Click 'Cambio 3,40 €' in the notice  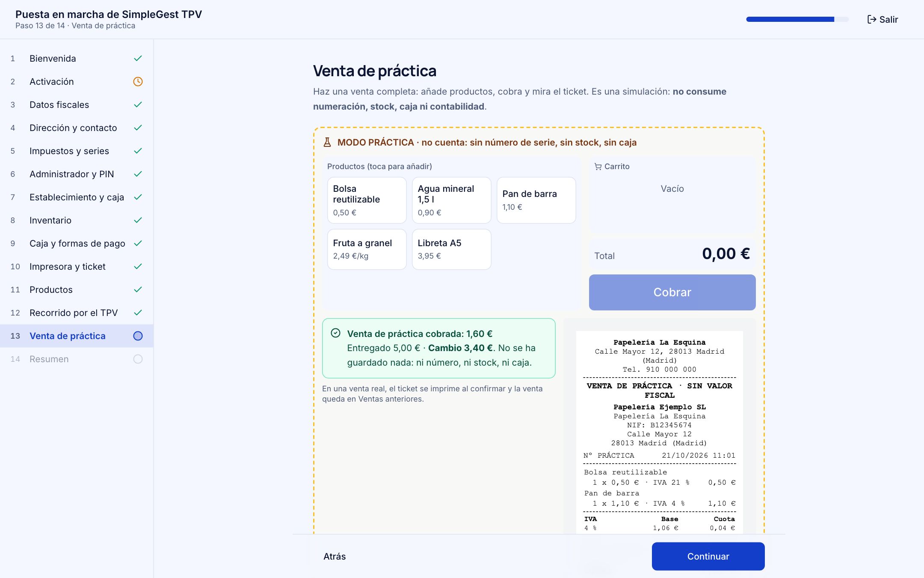click(x=460, y=348)
